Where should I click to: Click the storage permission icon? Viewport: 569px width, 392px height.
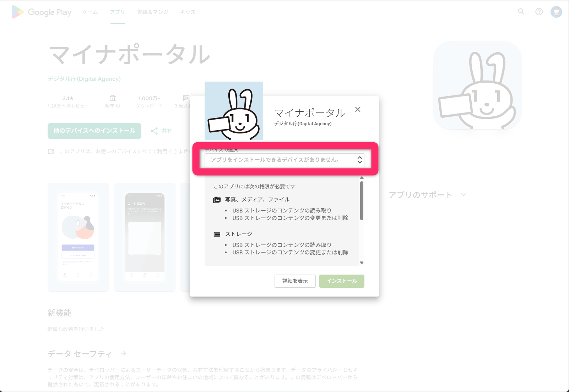pos(217,234)
